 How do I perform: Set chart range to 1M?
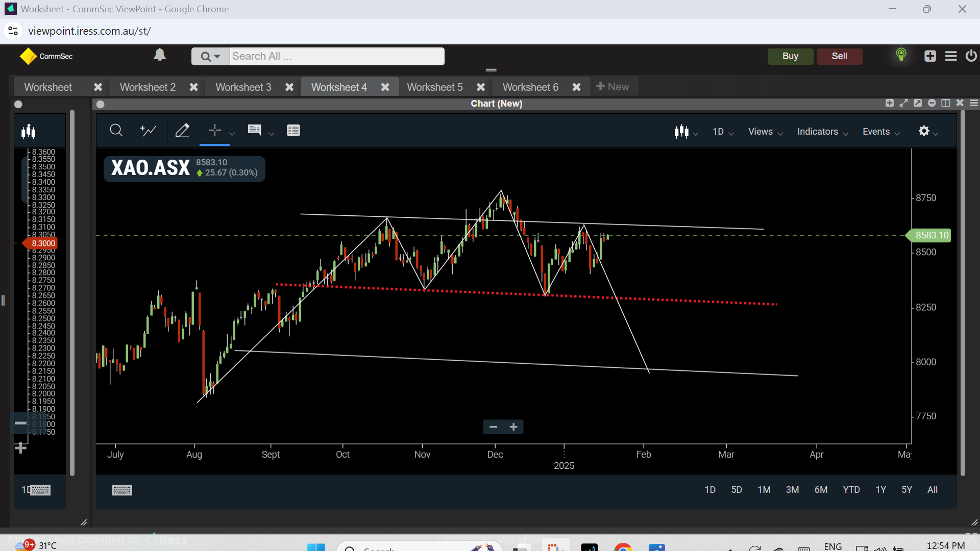tap(764, 490)
